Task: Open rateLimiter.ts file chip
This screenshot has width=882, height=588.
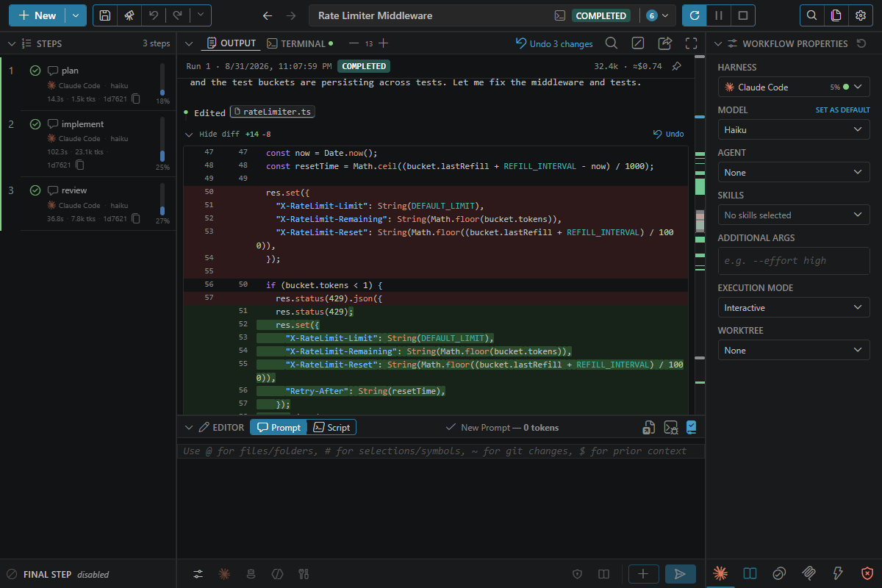Action: click(x=273, y=112)
